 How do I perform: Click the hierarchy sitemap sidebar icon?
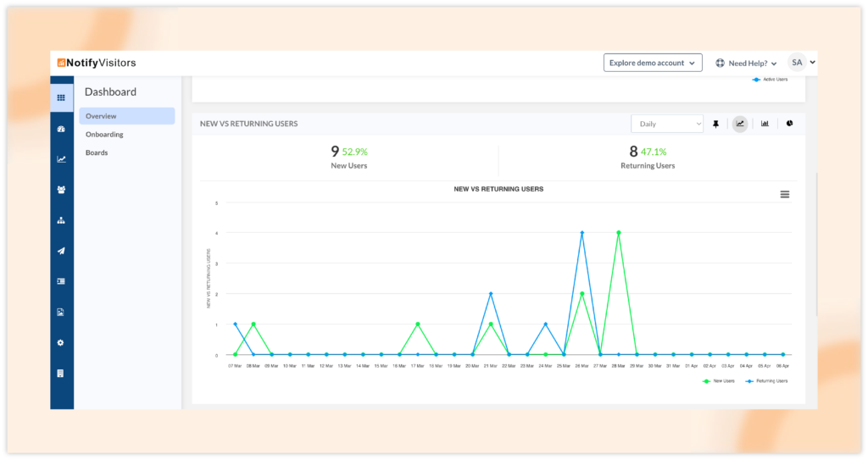click(x=61, y=220)
